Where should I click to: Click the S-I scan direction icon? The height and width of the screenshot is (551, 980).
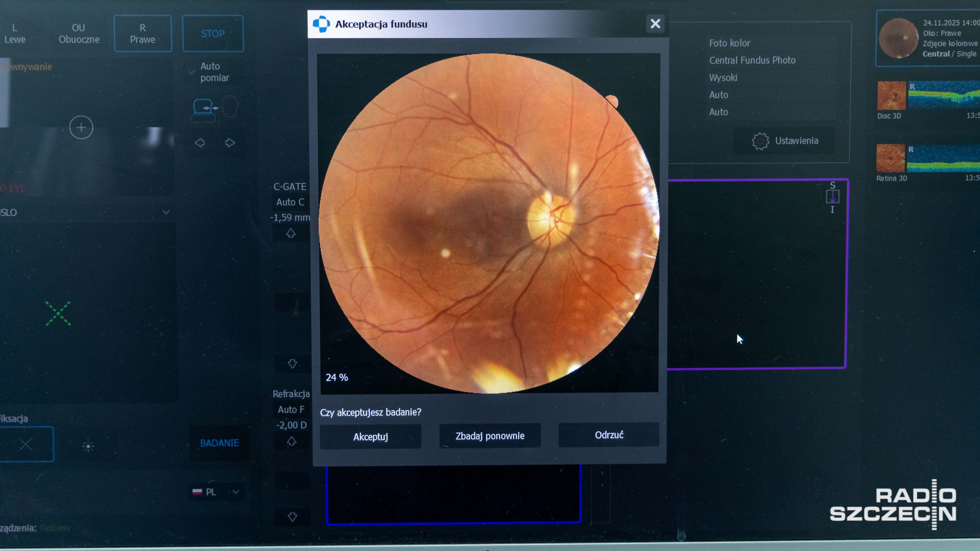[x=832, y=197]
